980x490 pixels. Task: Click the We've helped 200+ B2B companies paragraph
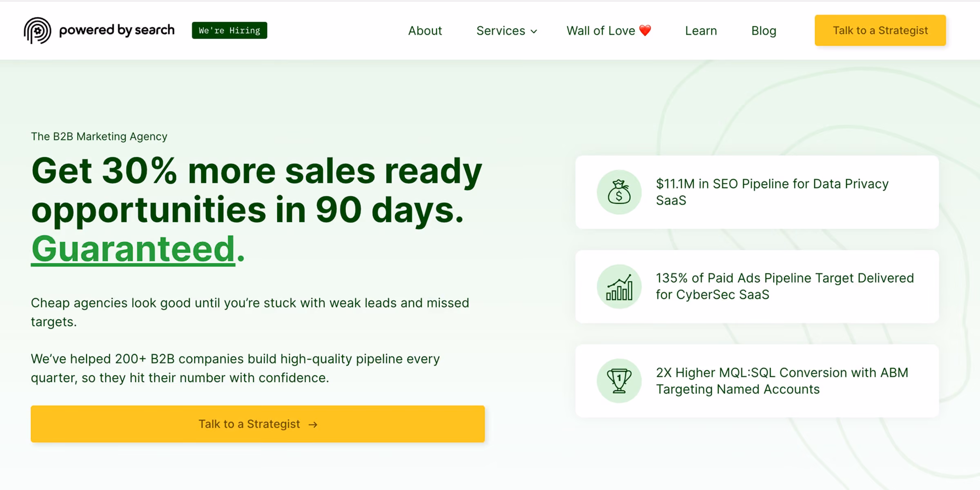235,368
